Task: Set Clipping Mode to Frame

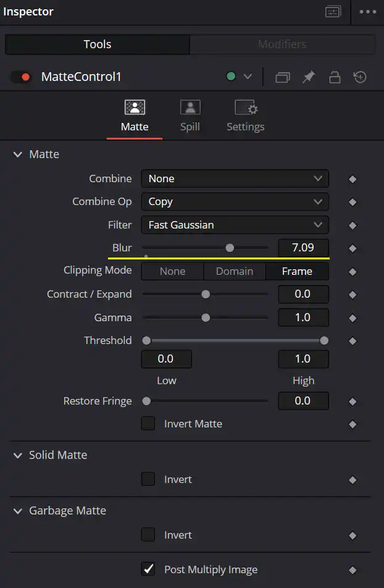Action: tap(297, 272)
